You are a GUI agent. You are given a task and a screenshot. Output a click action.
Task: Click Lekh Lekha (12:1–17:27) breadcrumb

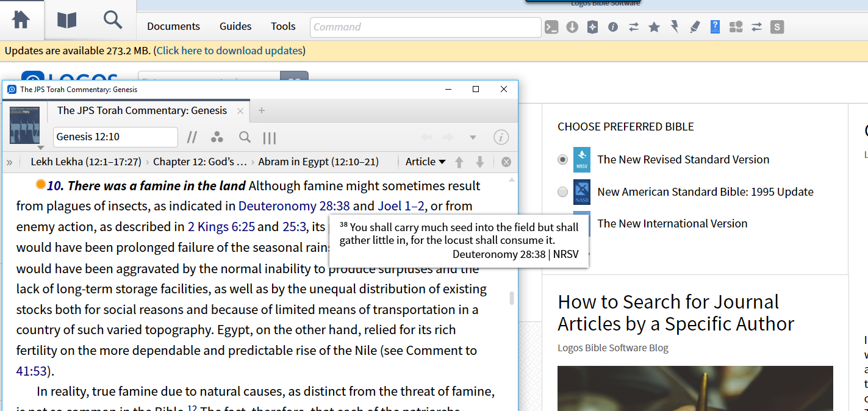[x=86, y=162]
